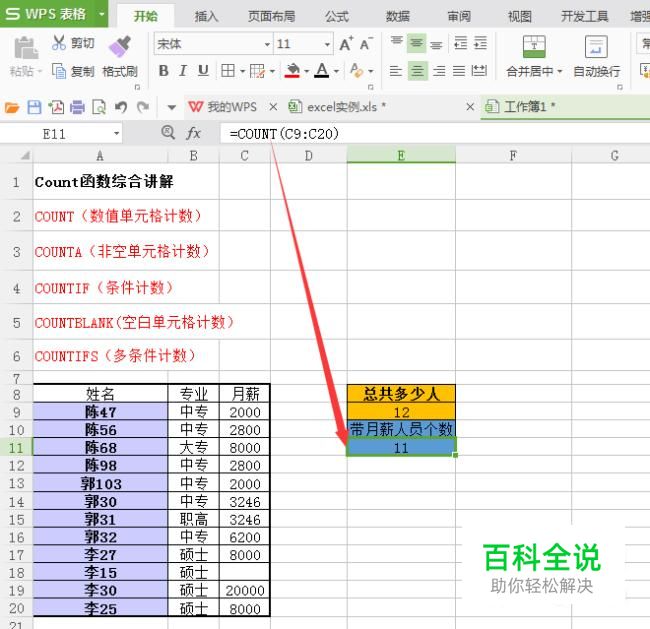The width and height of the screenshot is (650, 629).
Task: Click the justify alignment icon
Action: (459, 71)
